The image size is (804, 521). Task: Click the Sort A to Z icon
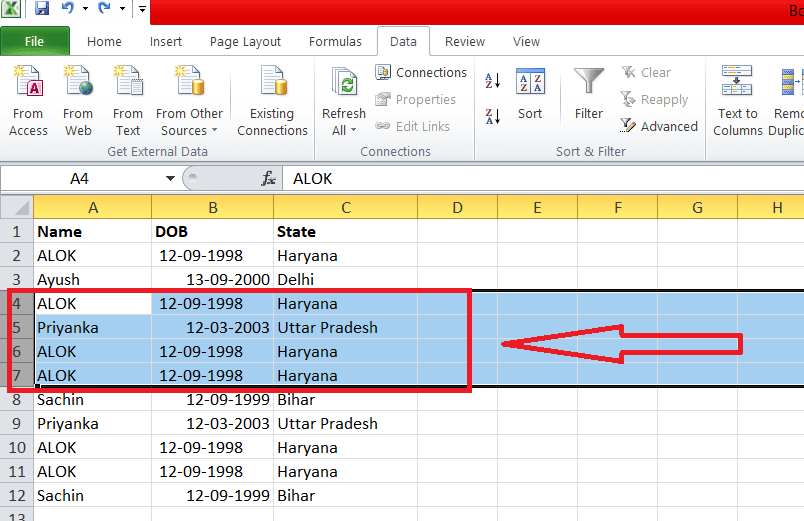point(492,81)
